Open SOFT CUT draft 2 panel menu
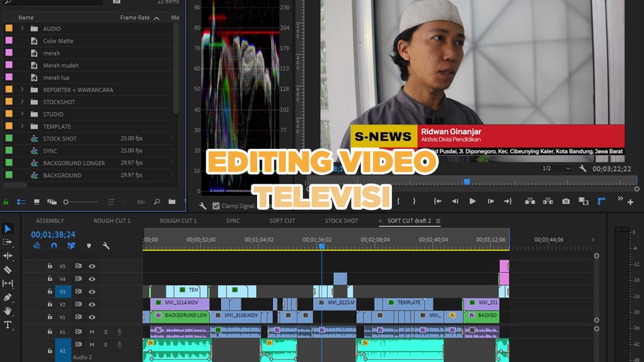Viewport: 644px width, 362px height. [438, 221]
